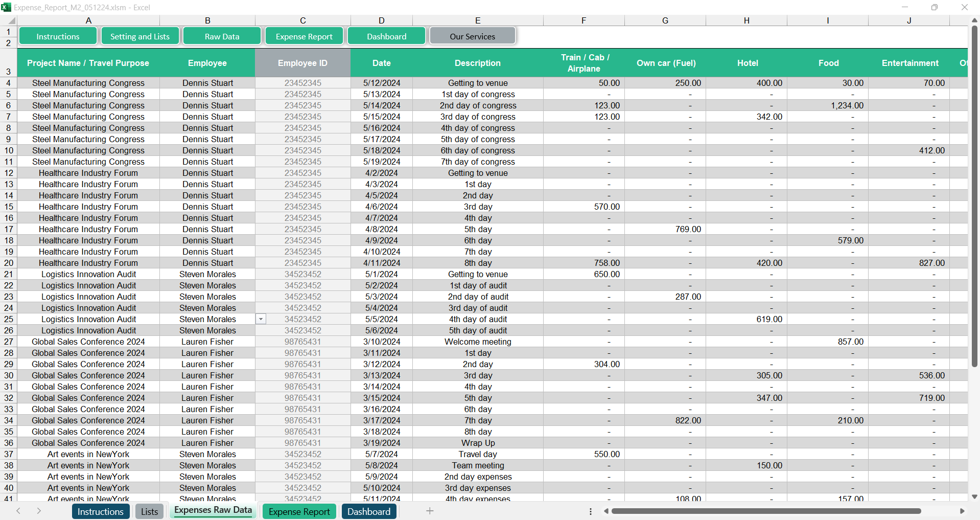
Task: Click the green Instructions navigation button
Action: [x=58, y=36]
